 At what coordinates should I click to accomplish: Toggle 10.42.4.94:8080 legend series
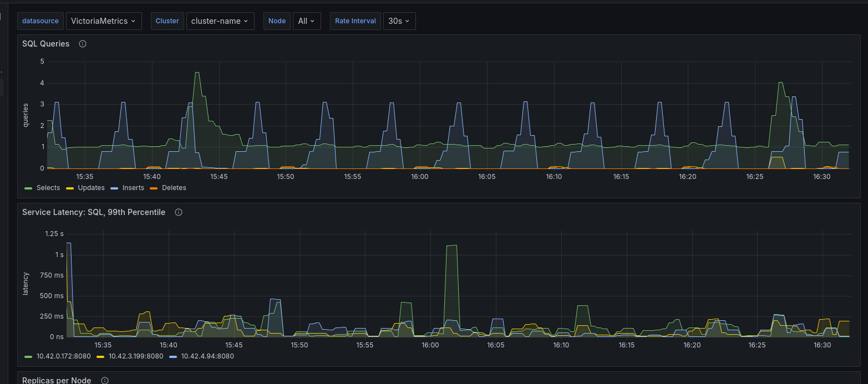tap(207, 356)
